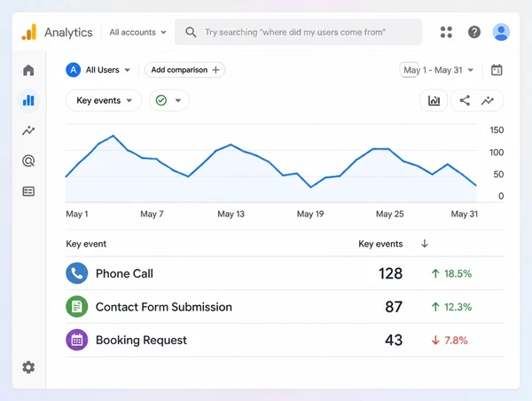This screenshot has height=401, width=532.
Task: Click the Key events column header
Action: point(380,244)
